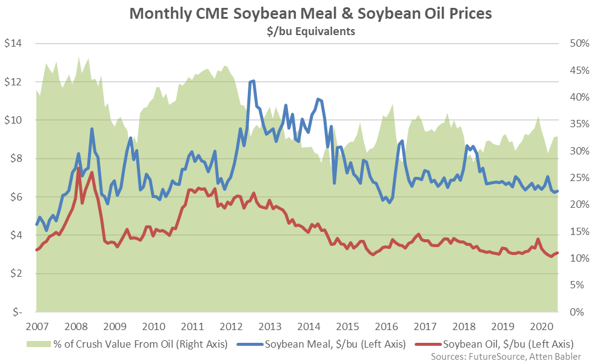Viewport: 591px width, 364px height.
Task: Select the $/bu Equivalents subtitle
Action: (x=311, y=31)
